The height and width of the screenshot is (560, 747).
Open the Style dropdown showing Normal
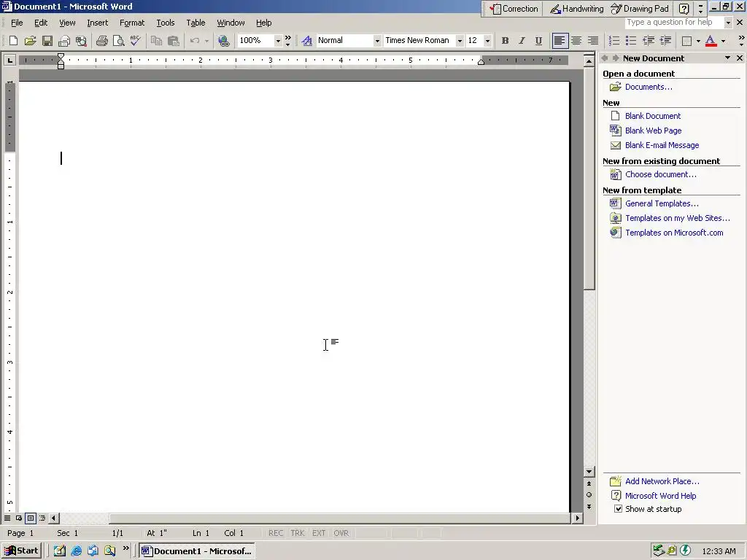[377, 41]
